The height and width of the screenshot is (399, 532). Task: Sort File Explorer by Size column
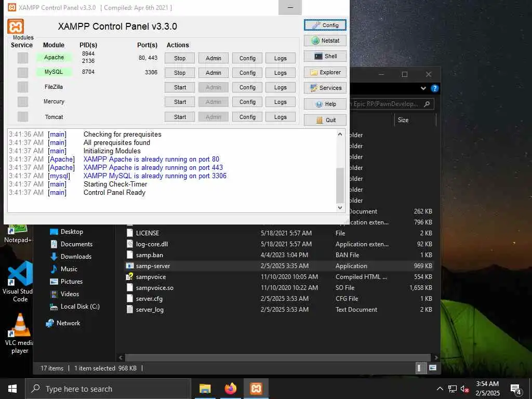pos(415,120)
